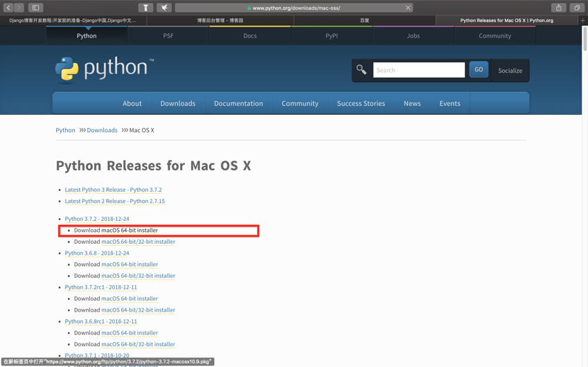Click the address bar showing www.python.org
The image size is (588, 367).
pyautogui.click(x=294, y=8)
